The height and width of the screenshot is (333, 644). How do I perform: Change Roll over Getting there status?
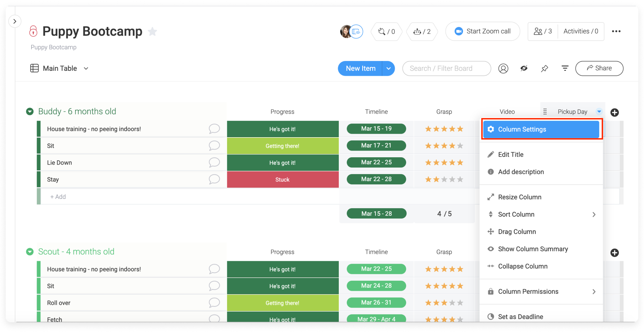point(283,303)
